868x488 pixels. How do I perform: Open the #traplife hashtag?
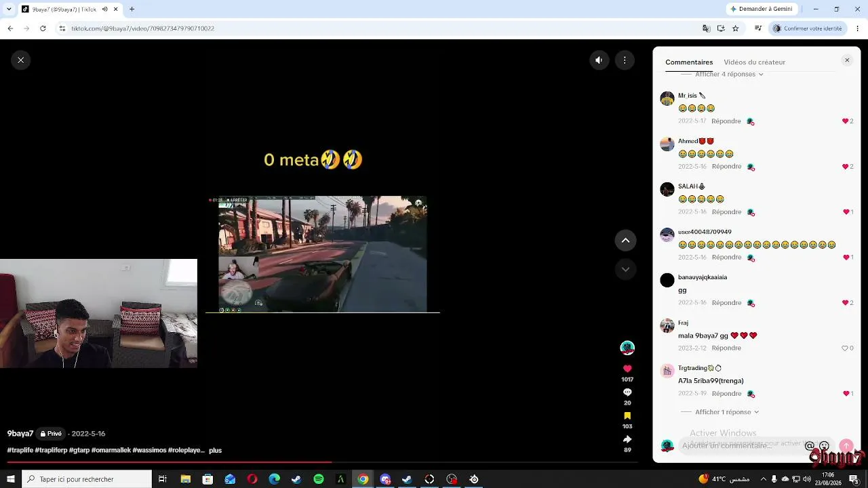coord(20,450)
